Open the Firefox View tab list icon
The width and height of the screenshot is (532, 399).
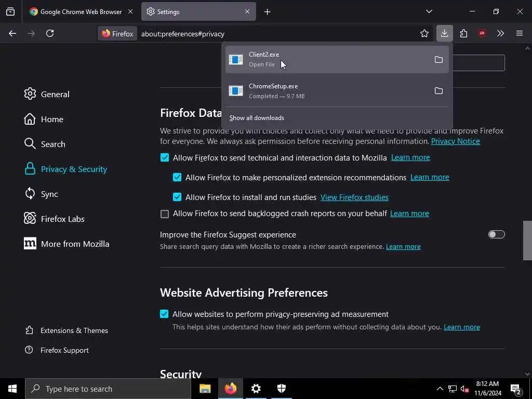[10, 11]
